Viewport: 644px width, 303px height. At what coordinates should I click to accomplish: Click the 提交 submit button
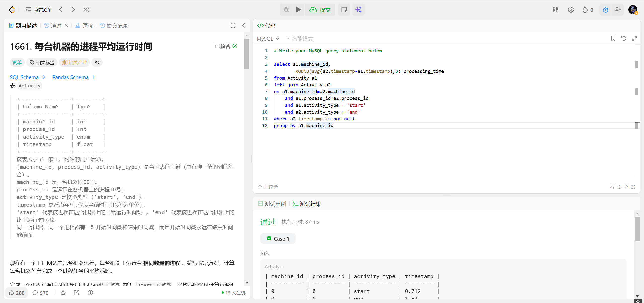pos(320,10)
